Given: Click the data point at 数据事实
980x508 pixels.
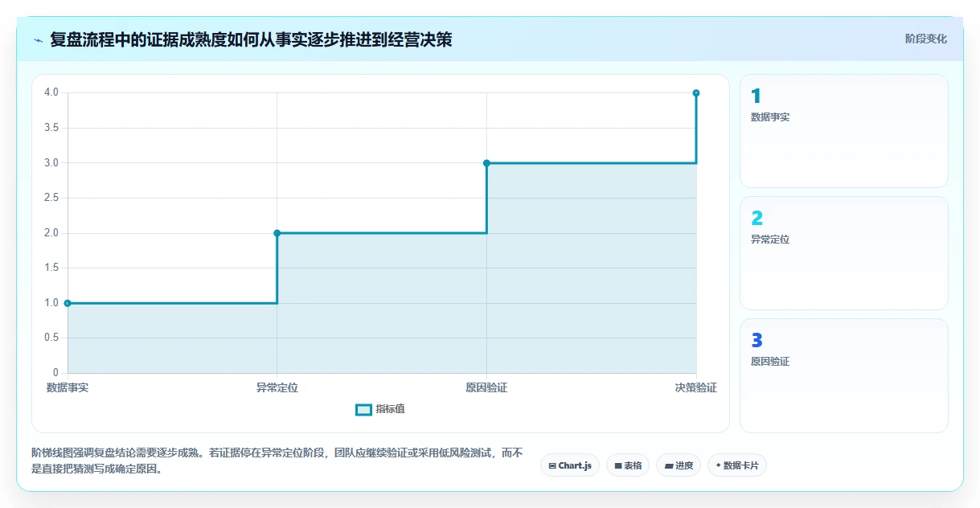Looking at the screenshot, I should [x=68, y=303].
